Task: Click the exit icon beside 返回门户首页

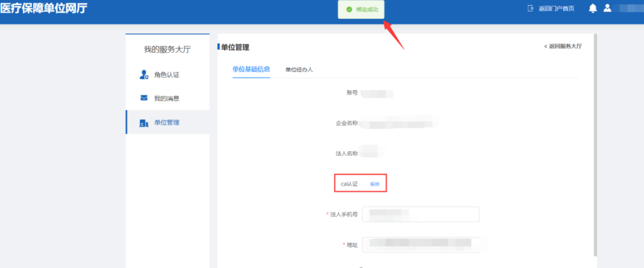Action: click(x=531, y=8)
